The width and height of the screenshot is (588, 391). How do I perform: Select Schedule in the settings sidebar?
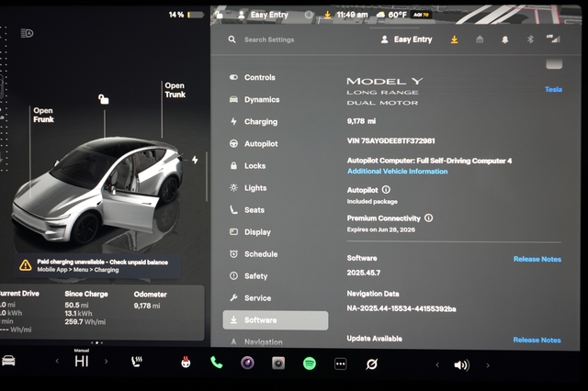click(x=254, y=254)
